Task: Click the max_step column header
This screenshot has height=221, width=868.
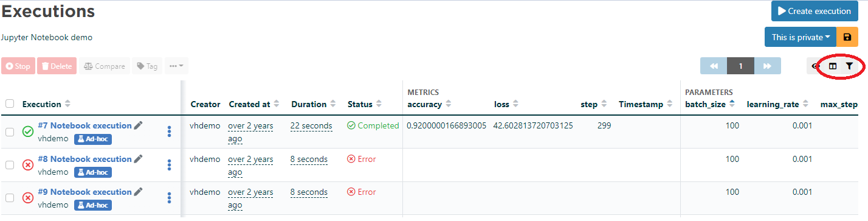Action: pyautogui.click(x=839, y=104)
